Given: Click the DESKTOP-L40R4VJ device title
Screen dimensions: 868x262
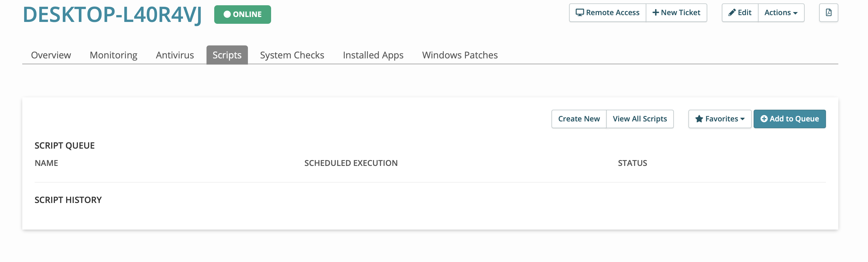Looking at the screenshot, I should click(x=112, y=15).
